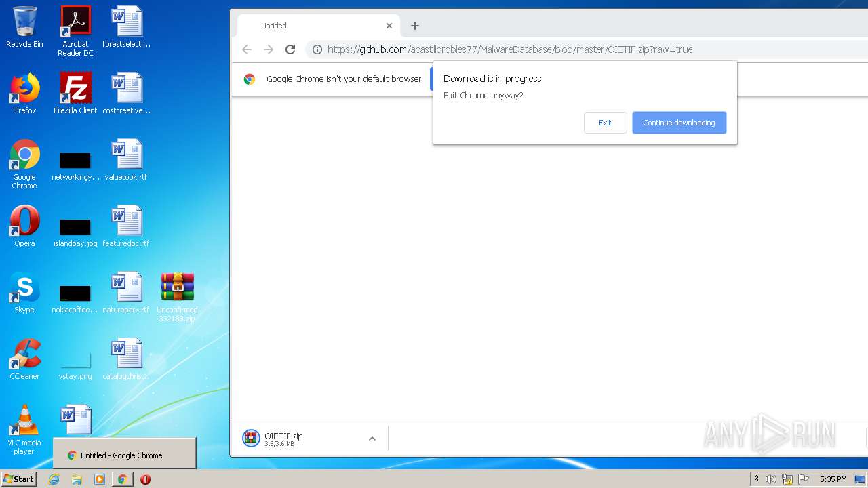Open Action Center flag icon
The width and height of the screenshot is (868, 488).
point(804,479)
